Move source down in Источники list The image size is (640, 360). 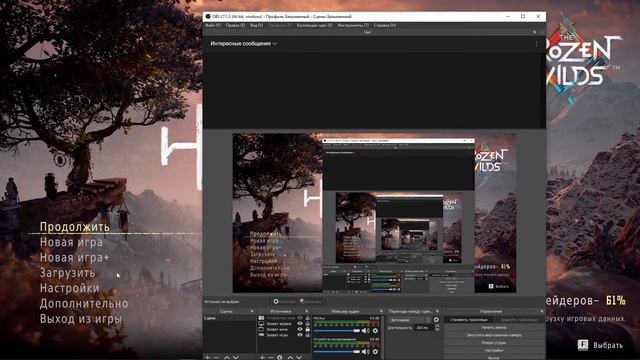point(299,357)
